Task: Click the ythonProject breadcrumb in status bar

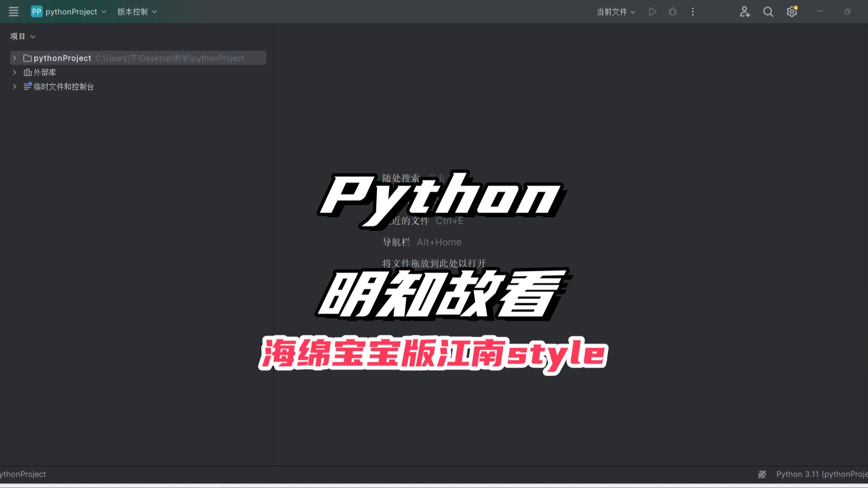Action: pyautogui.click(x=23, y=474)
